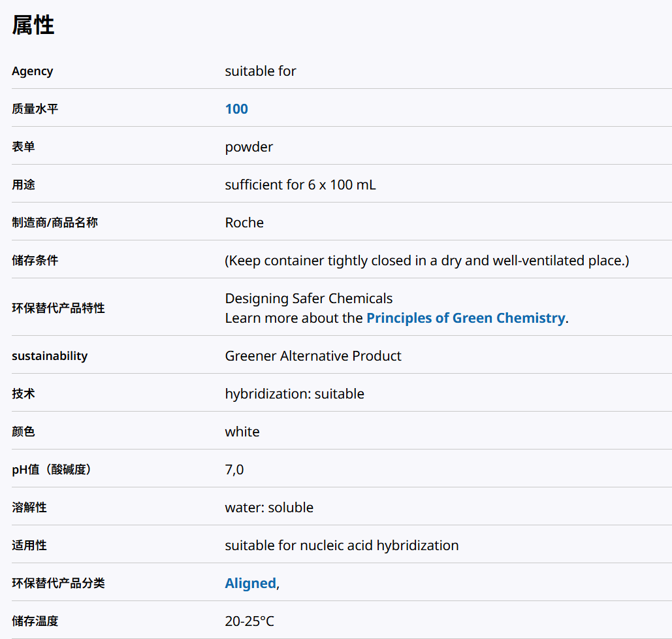Screen dimensions: 672x639
Task: Click the 'hybridization: suitable' technique value
Action: click(x=295, y=394)
